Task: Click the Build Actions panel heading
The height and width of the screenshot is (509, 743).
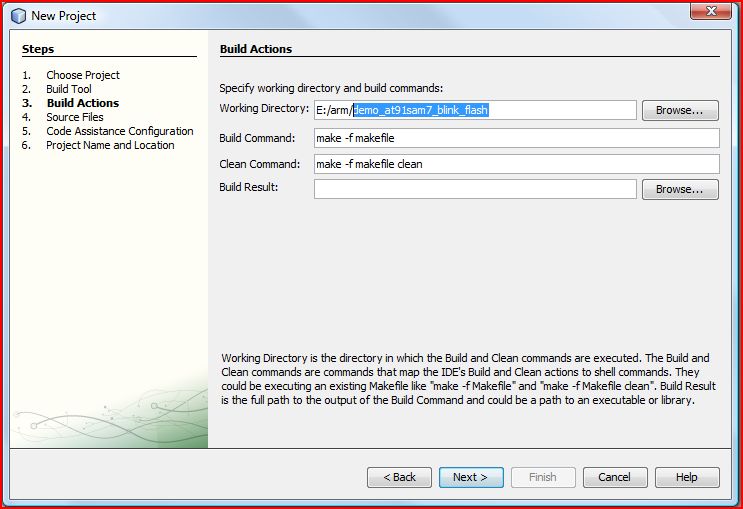Action: 256,49
